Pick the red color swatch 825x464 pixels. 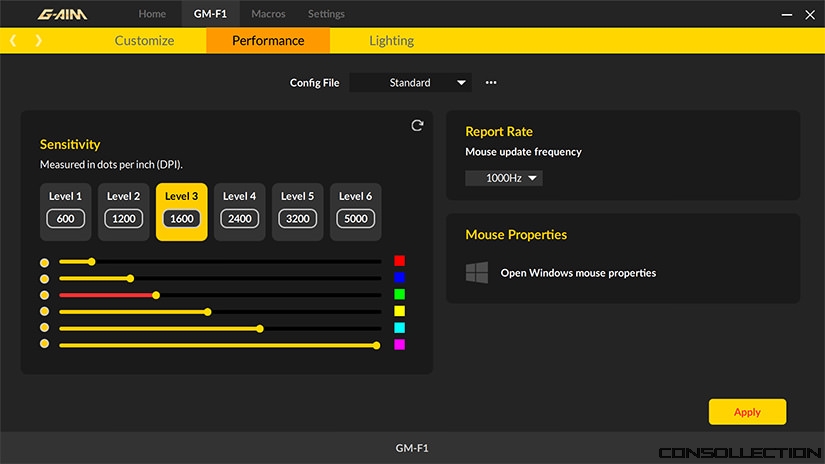coord(399,261)
